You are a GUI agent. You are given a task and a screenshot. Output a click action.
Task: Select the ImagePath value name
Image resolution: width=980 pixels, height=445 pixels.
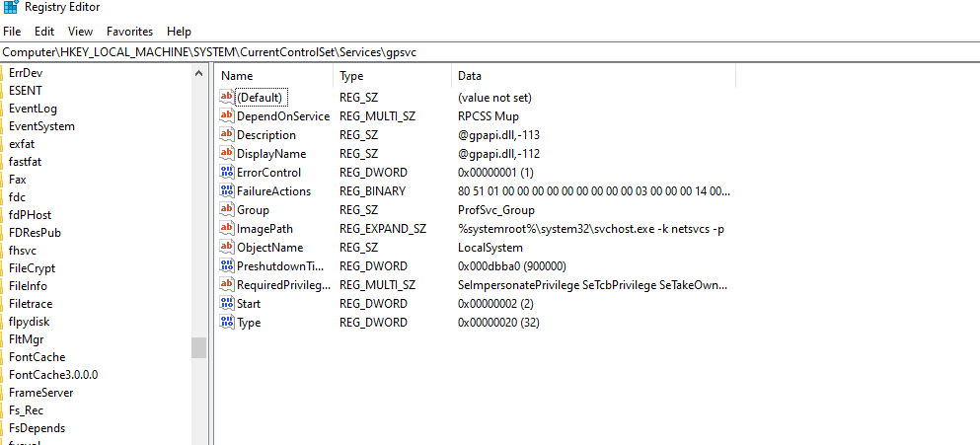tap(265, 229)
